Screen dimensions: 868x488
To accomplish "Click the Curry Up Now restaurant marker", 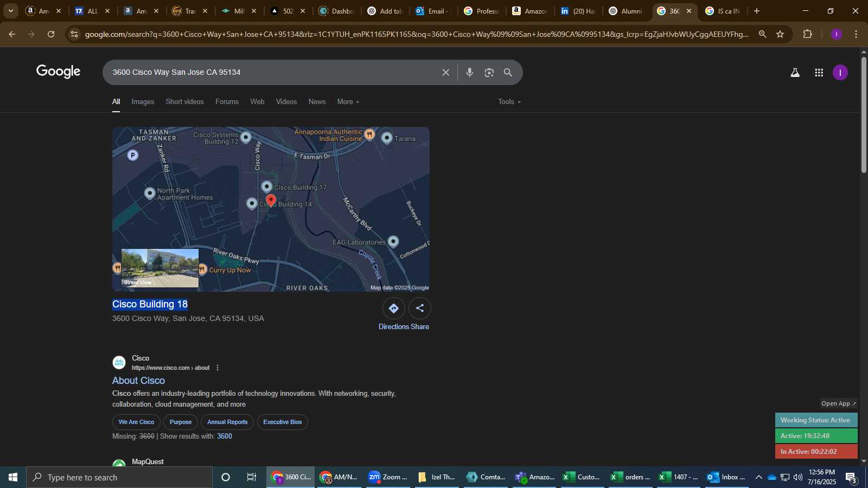I will click(202, 269).
